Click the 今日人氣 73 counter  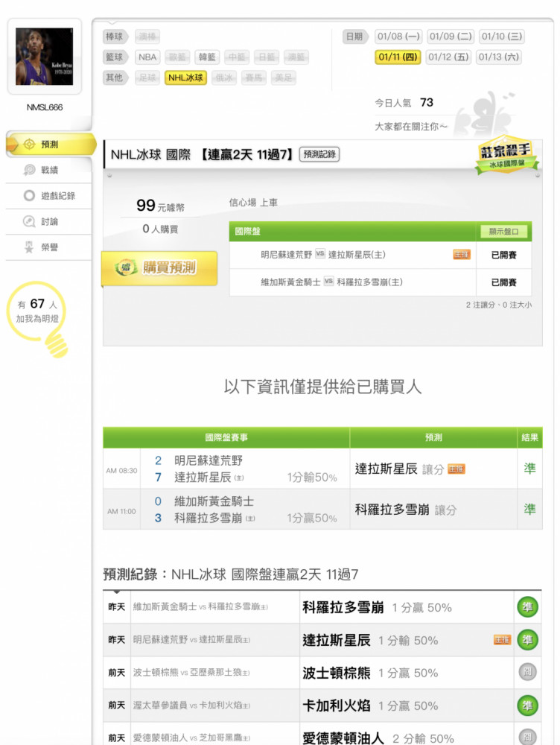click(x=404, y=103)
